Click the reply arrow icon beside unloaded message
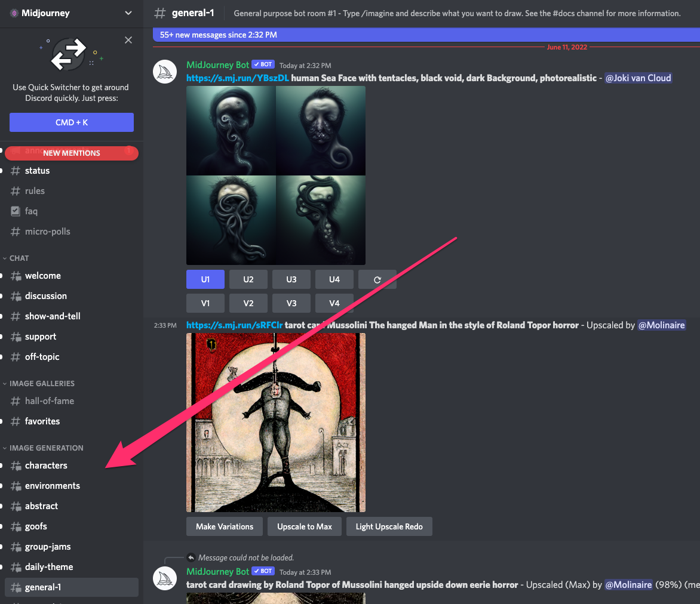Viewport: 700px width, 604px height. [191, 557]
